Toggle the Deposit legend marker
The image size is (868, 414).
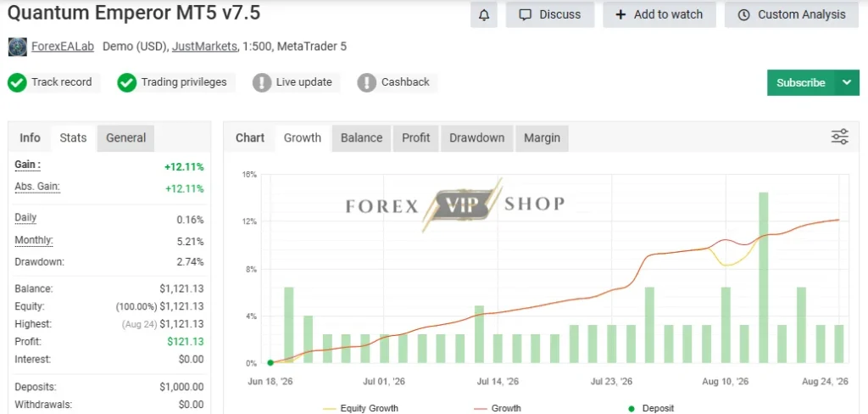[x=651, y=408]
